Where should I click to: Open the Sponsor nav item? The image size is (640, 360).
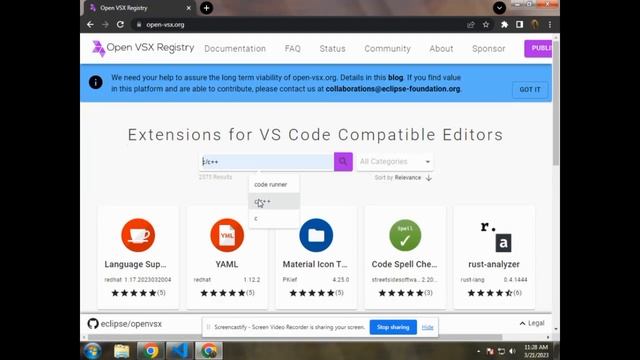coord(489,49)
